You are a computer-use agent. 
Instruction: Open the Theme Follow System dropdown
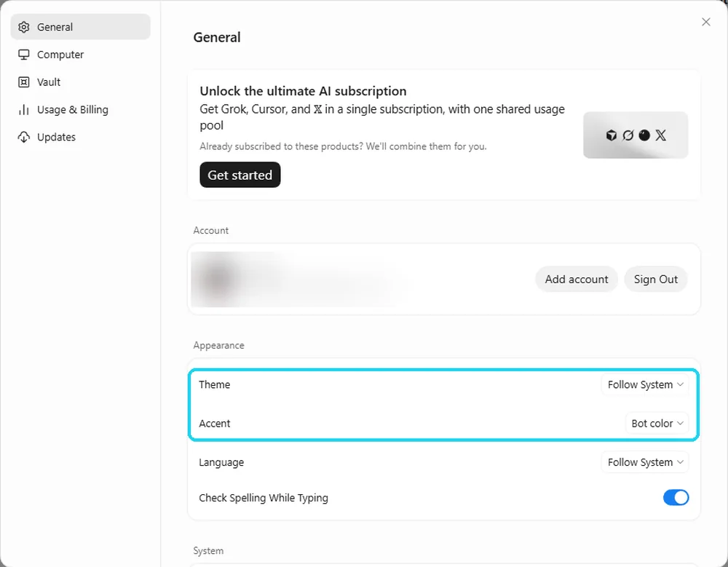pos(645,384)
